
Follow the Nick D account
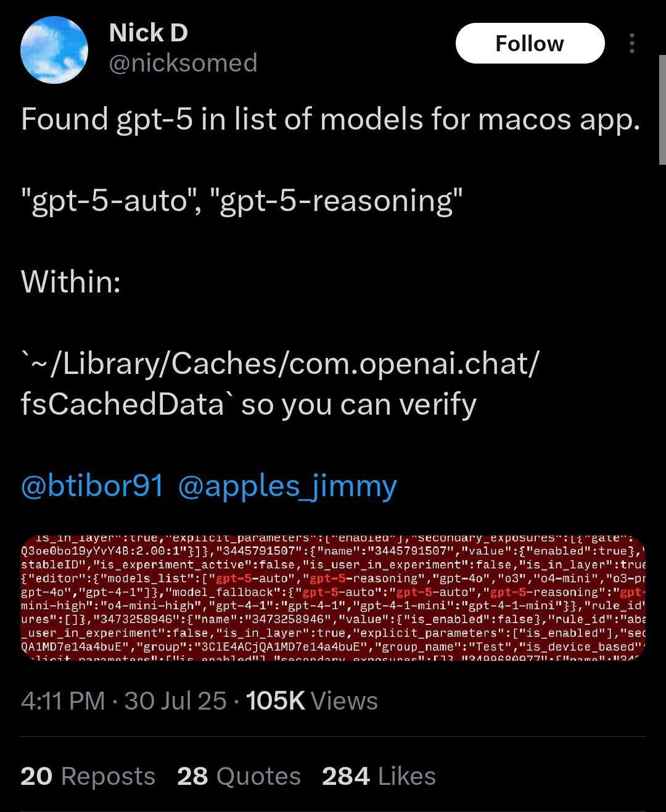point(530,43)
